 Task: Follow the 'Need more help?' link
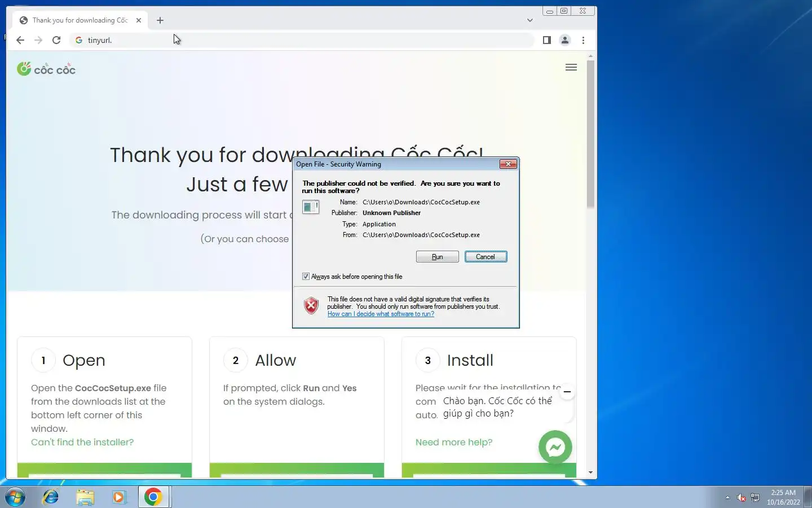click(x=454, y=442)
